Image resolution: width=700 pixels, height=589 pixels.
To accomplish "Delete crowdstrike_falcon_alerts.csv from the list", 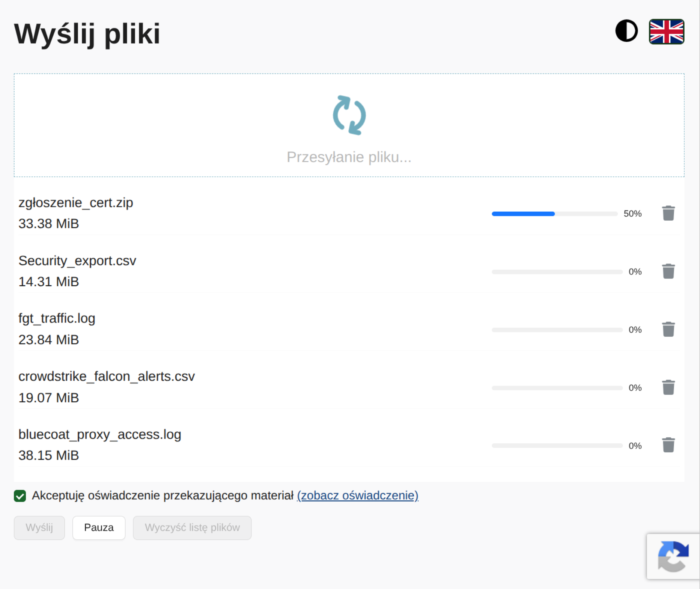I will click(668, 387).
